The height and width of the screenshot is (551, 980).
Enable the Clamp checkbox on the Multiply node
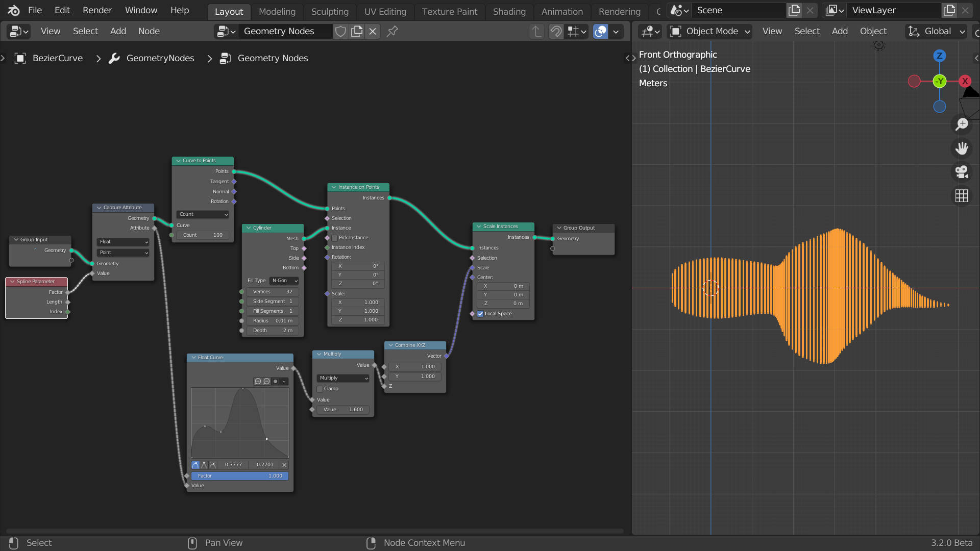click(x=319, y=388)
